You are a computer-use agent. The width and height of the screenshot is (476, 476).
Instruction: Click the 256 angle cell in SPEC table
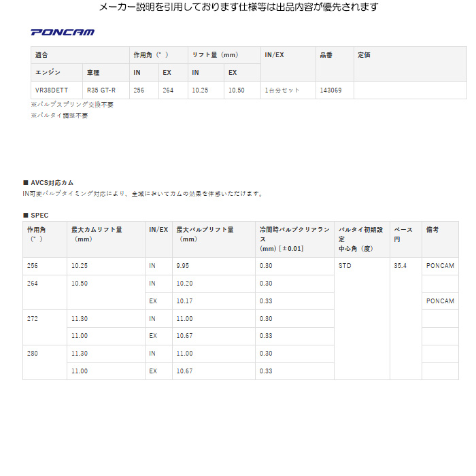point(45,266)
